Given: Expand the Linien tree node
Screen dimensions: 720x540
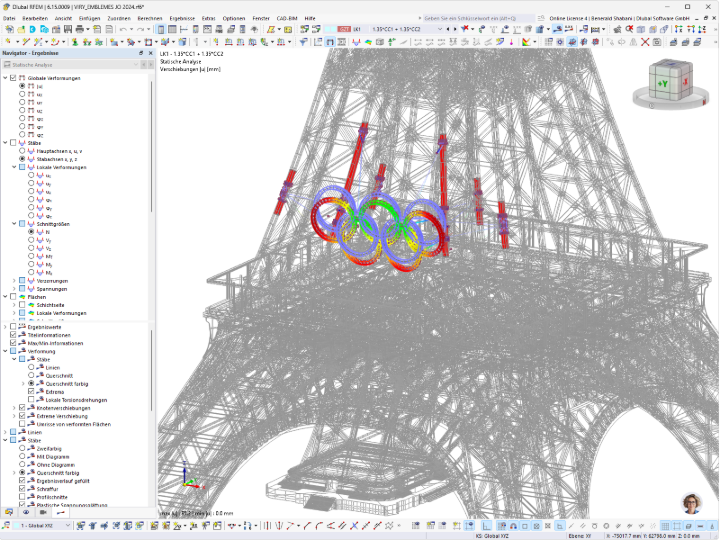Looking at the screenshot, I should coord(5,433).
